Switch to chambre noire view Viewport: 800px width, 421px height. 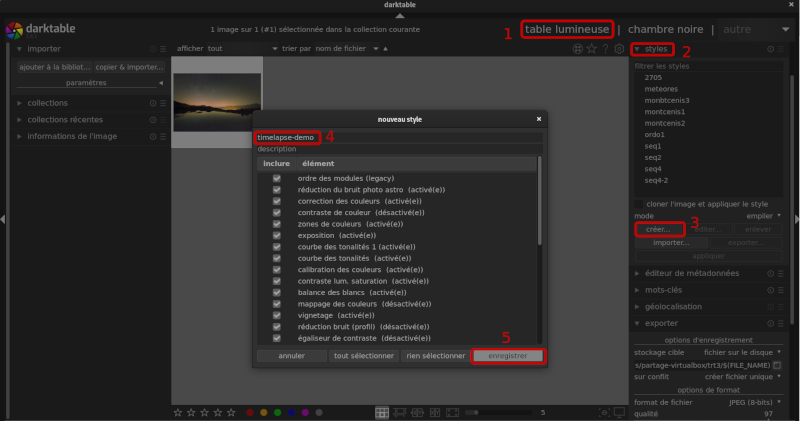tap(665, 29)
